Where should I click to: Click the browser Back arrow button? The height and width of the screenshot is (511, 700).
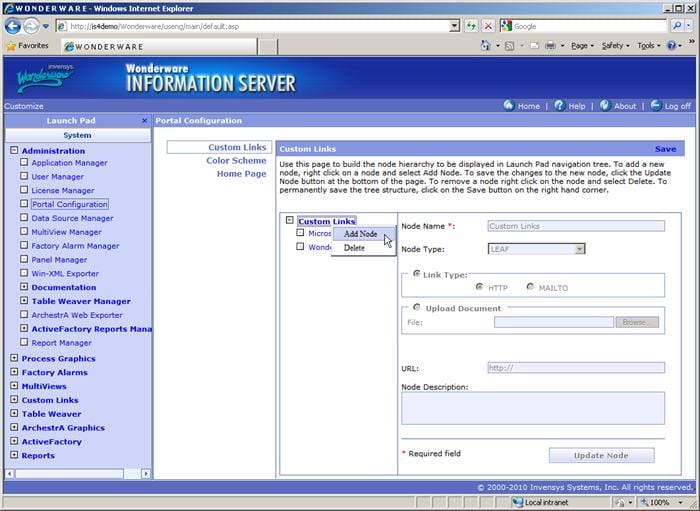(x=13, y=26)
